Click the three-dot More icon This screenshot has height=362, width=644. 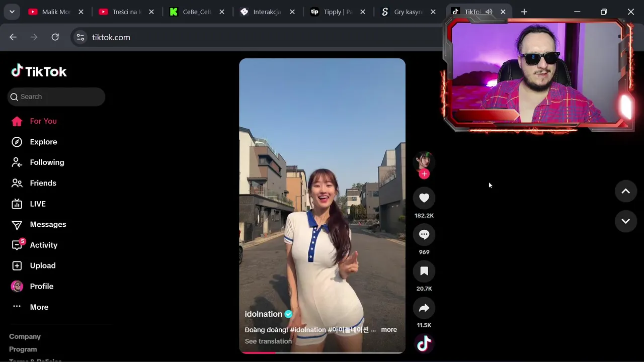click(x=17, y=306)
